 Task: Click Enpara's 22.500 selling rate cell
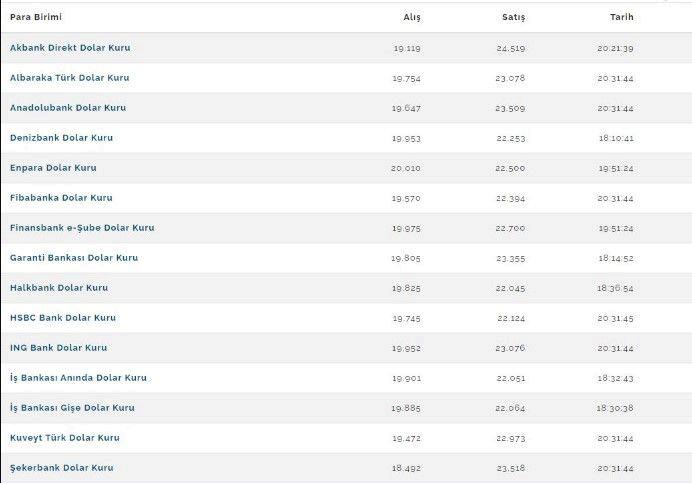[510, 168]
